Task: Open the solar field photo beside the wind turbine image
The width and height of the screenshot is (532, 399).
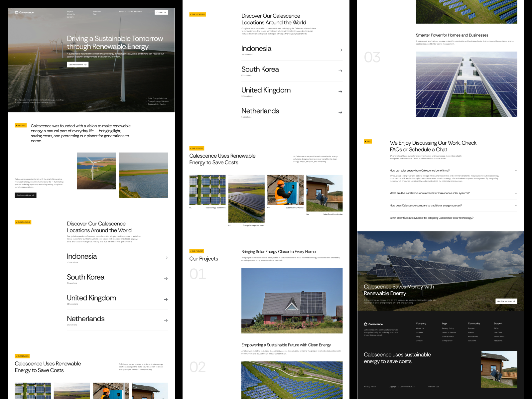Action: [143, 175]
